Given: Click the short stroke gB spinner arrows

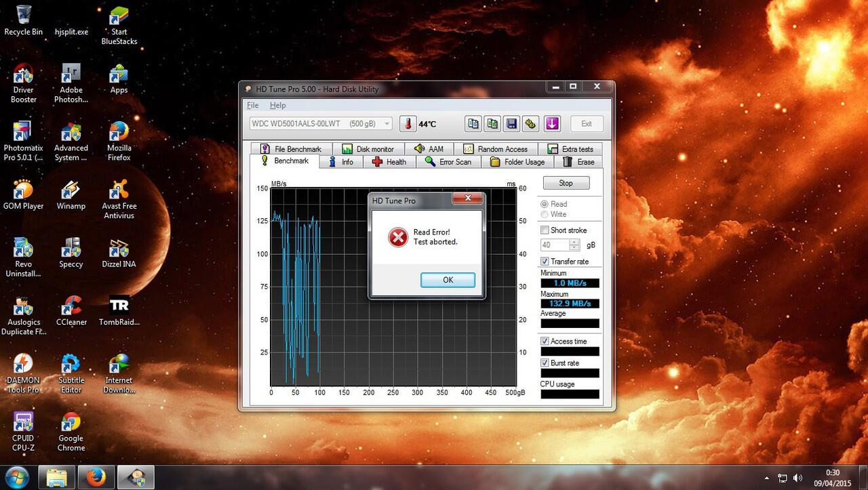Looking at the screenshot, I should click(574, 245).
